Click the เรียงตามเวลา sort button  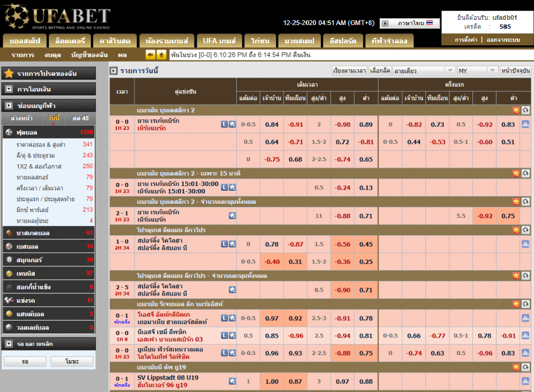pos(349,71)
